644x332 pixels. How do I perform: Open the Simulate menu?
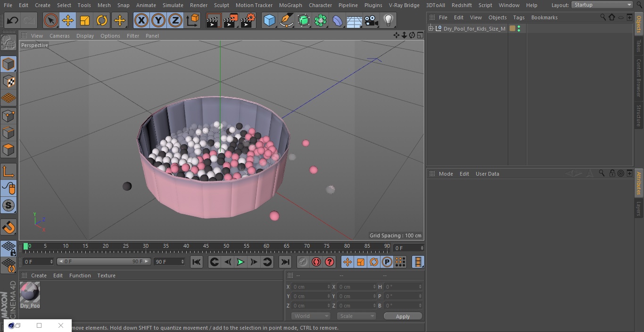173,5
